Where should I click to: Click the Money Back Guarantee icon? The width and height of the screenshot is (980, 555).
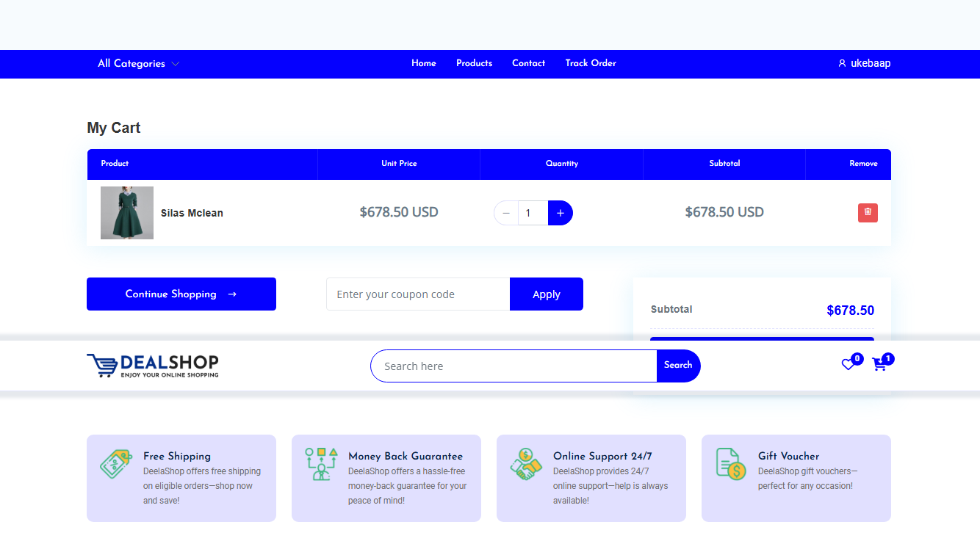321,464
